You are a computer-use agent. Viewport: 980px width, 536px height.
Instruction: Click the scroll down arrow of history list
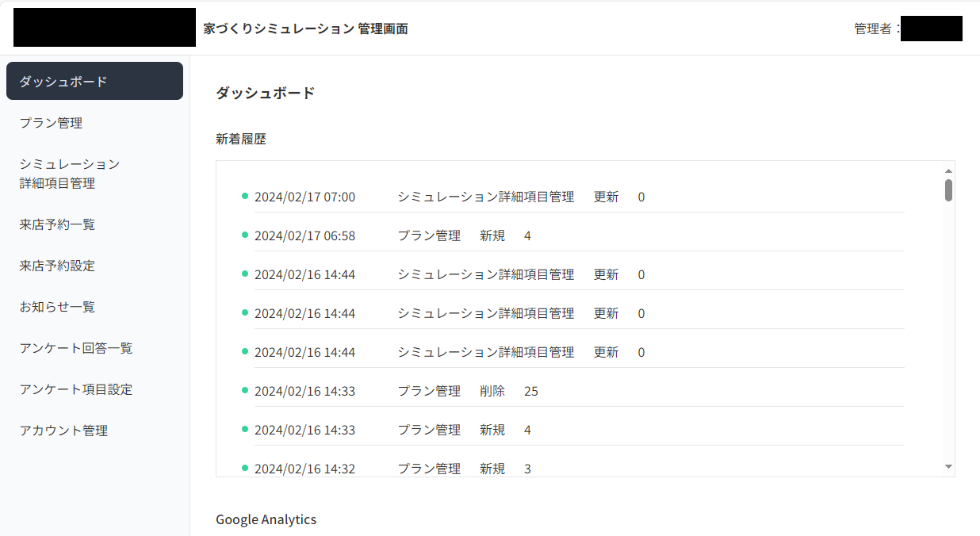pyautogui.click(x=948, y=467)
